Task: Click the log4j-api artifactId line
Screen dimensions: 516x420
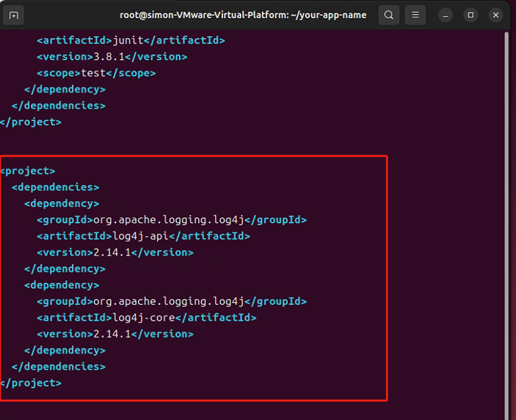Action: (143, 236)
